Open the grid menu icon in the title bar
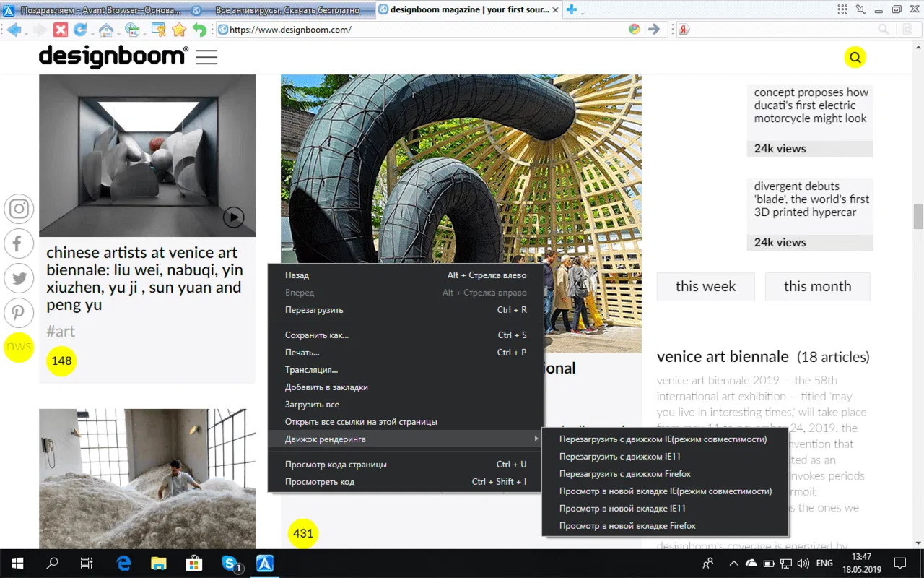This screenshot has height=578, width=924. click(x=842, y=9)
